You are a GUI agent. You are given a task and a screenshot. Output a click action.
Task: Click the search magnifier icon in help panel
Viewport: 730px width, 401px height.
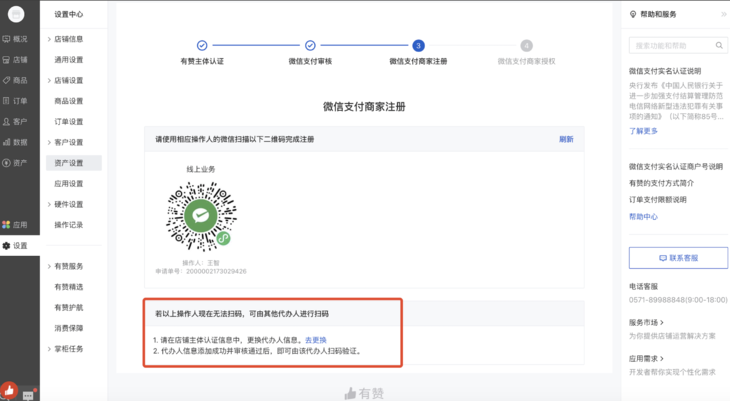(x=719, y=45)
